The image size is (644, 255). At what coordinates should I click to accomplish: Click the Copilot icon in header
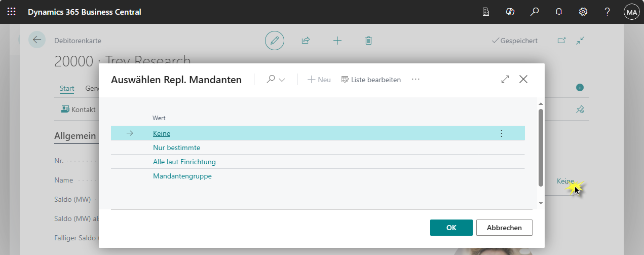510,12
